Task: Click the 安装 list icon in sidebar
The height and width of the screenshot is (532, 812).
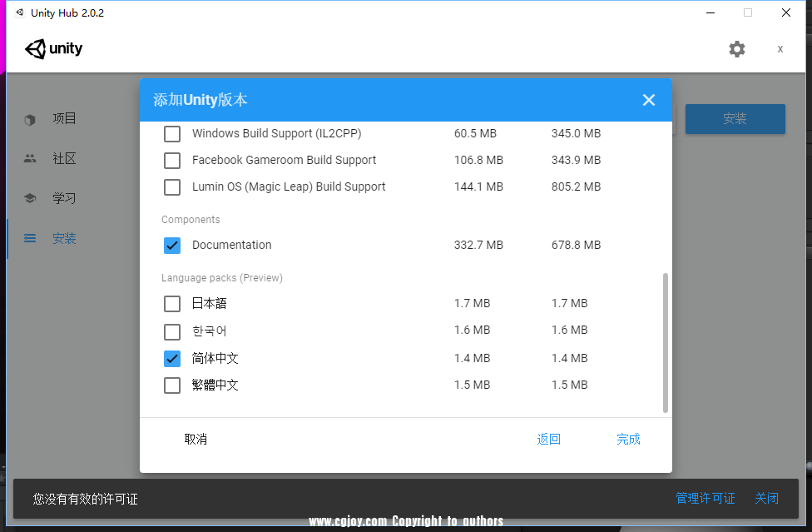Action: [x=30, y=238]
